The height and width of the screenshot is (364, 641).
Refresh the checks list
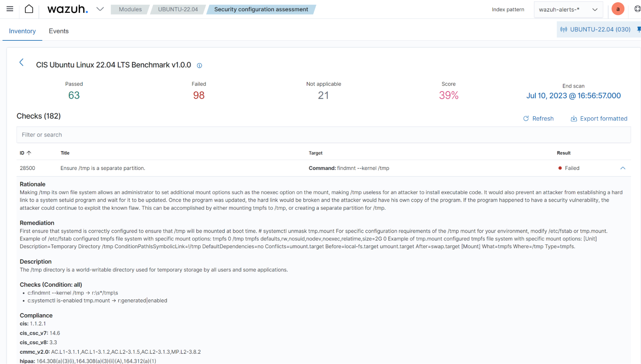click(538, 119)
